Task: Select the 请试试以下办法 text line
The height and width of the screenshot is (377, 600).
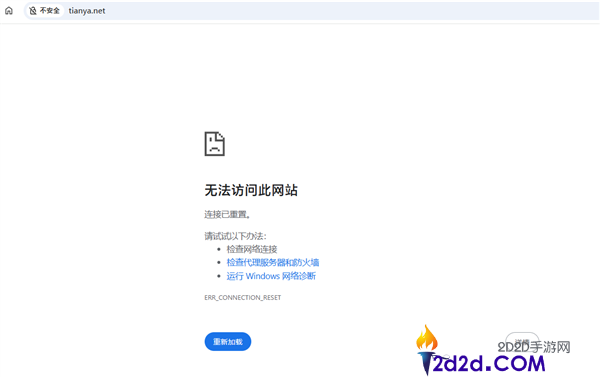Action: tap(235, 236)
